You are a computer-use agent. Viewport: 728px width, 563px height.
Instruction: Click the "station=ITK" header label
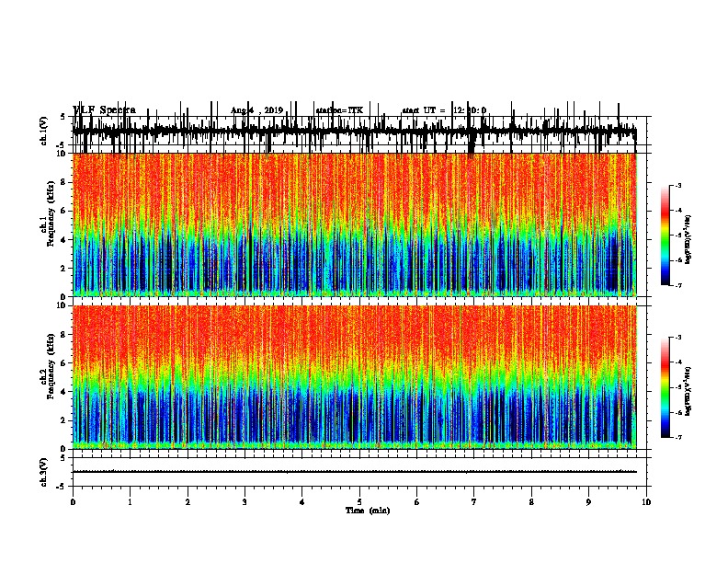coord(339,110)
